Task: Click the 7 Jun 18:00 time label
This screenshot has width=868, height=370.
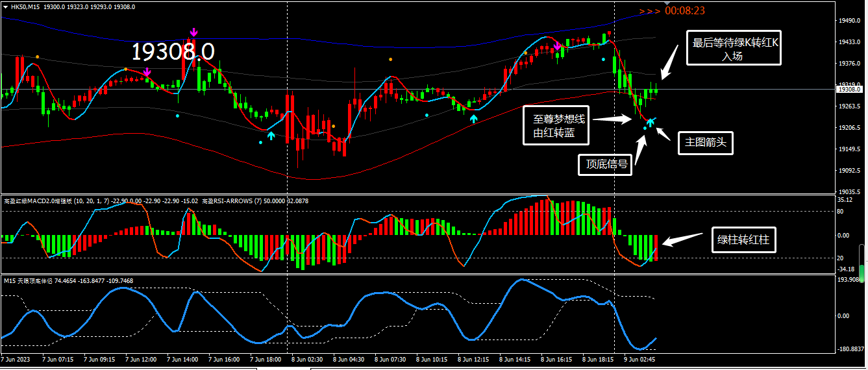Action: pos(265,358)
